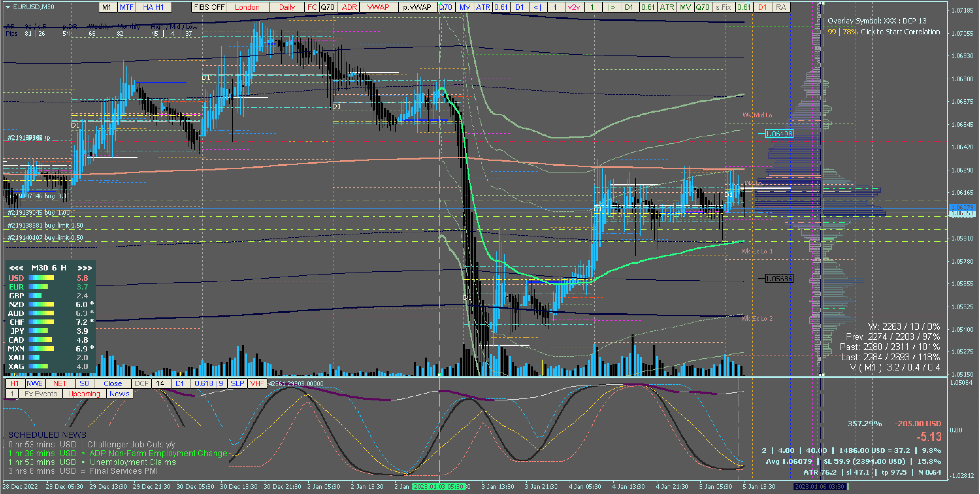Expand the MTF timeframe selector
The height and width of the screenshot is (494, 980).
(126, 7)
